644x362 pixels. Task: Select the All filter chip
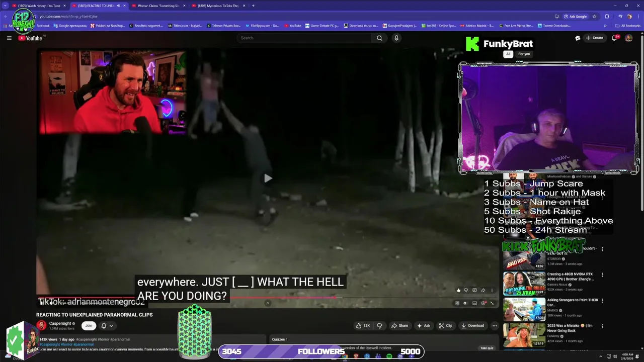point(508,54)
